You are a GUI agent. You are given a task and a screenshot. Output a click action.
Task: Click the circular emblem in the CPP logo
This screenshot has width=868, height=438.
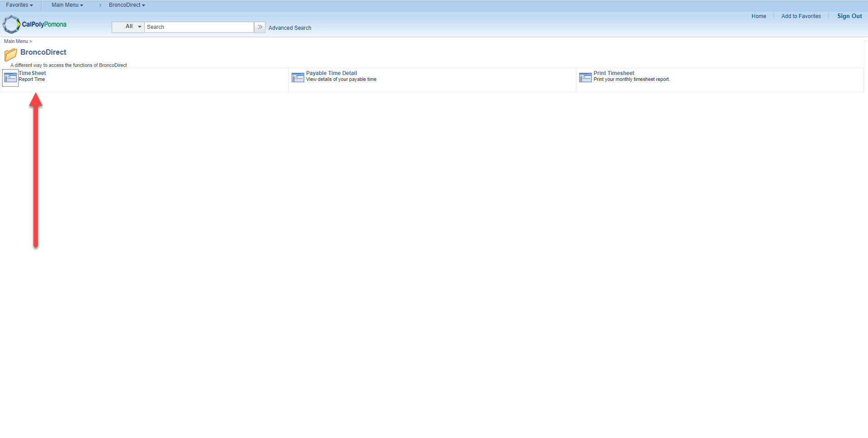click(11, 24)
